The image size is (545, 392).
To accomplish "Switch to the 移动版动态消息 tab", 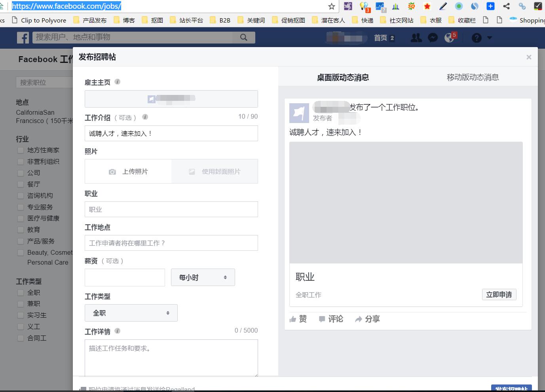I will pos(473,78).
